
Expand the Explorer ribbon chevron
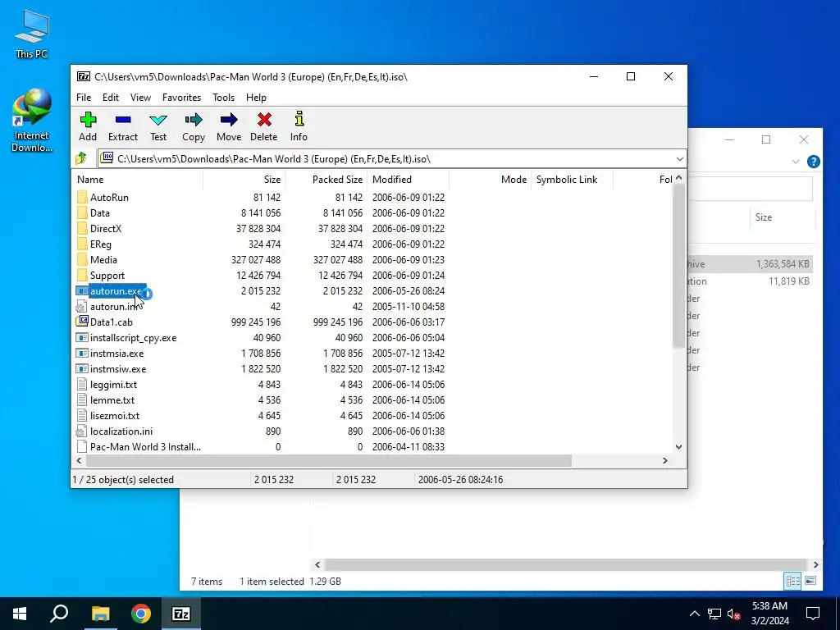[x=796, y=162]
